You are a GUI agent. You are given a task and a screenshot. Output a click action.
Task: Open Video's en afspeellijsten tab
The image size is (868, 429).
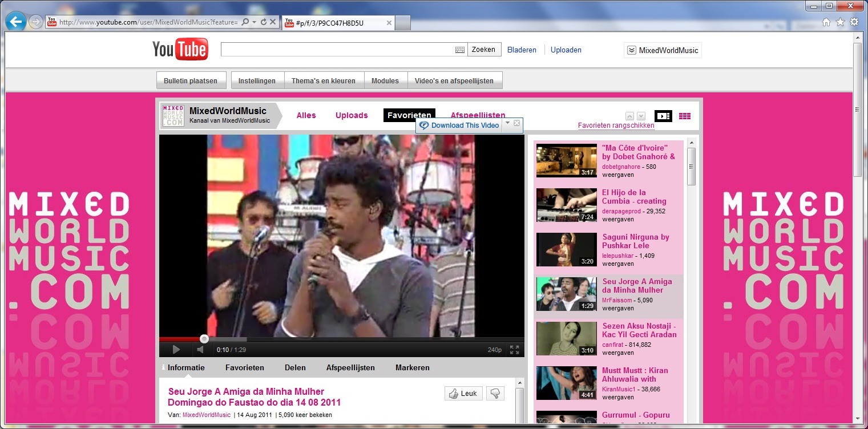pos(454,81)
